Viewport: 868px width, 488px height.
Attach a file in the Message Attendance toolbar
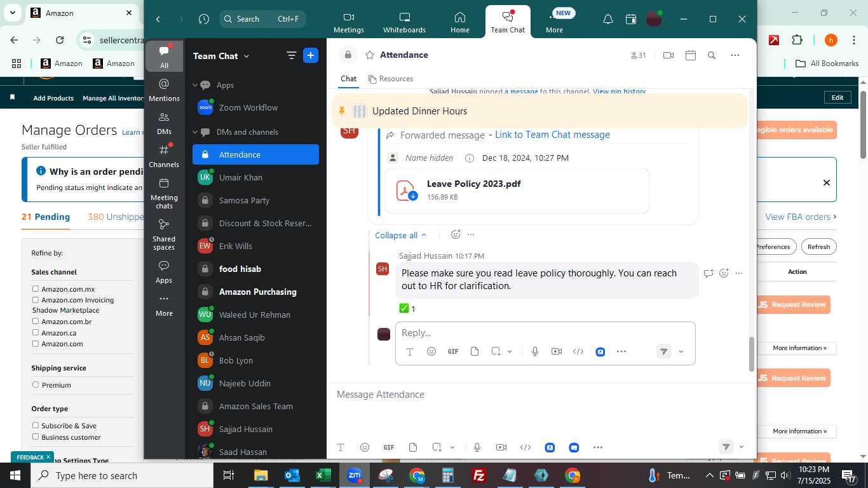point(413,447)
